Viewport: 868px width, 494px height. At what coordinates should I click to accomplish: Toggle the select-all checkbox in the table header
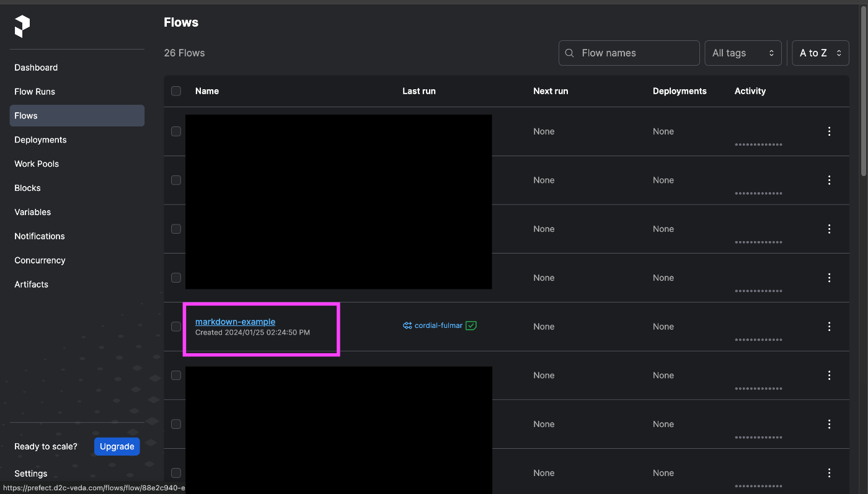(x=176, y=91)
